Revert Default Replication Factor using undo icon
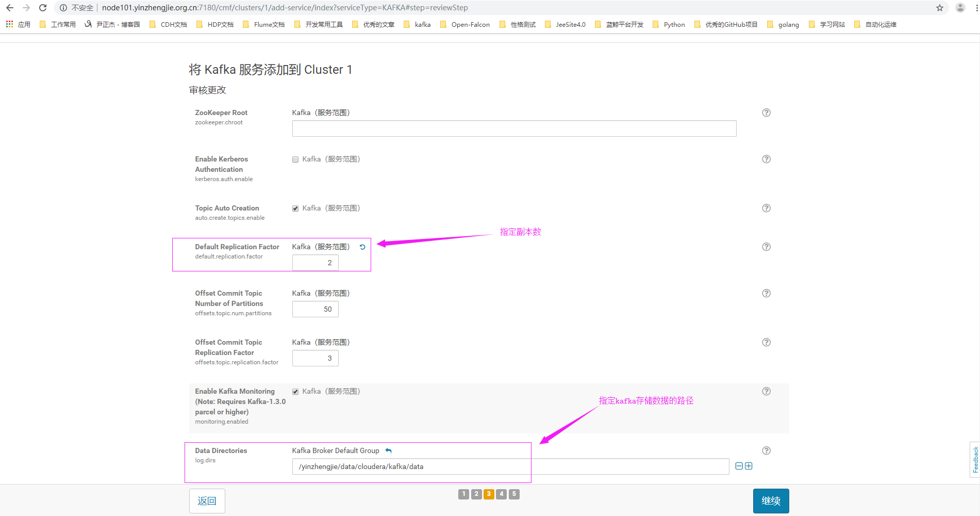 [x=362, y=247]
